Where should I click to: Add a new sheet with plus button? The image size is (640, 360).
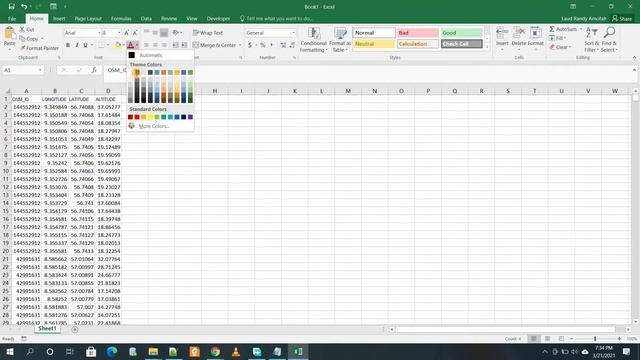click(75, 329)
